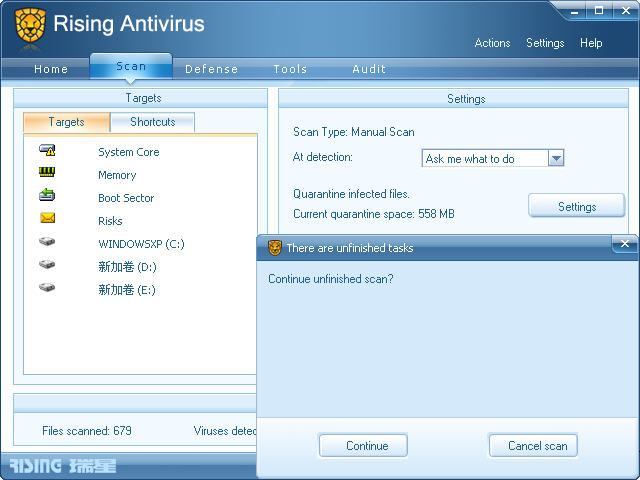Select the Boot Sector arrow icon
The image size is (640, 480).
[47, 195]
